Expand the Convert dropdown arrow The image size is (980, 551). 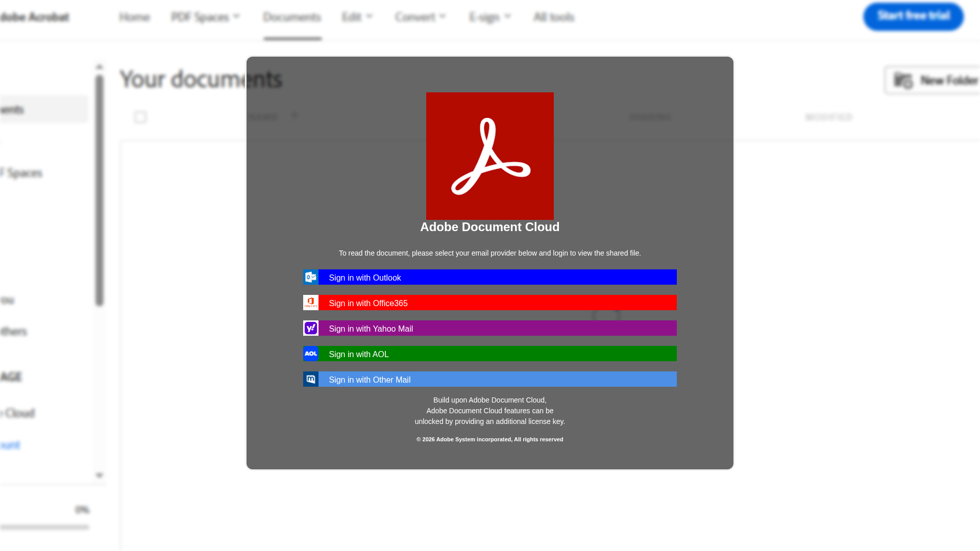click(x=443, y=17)
